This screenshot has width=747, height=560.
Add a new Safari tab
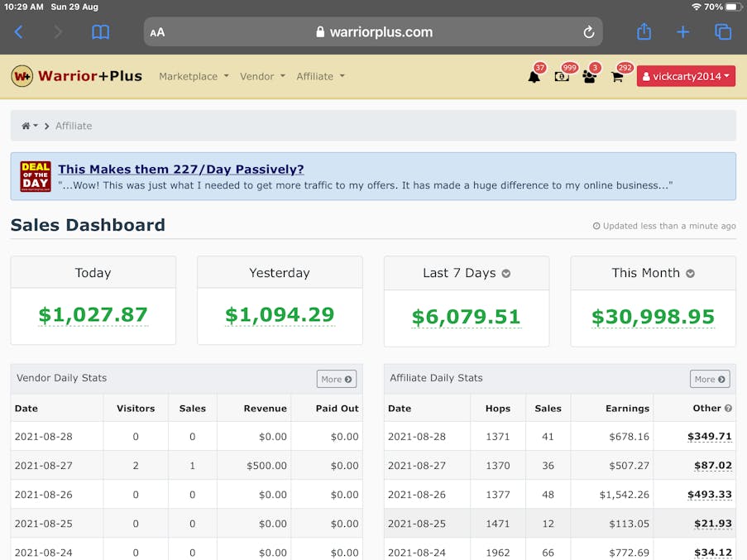(682, 32)
